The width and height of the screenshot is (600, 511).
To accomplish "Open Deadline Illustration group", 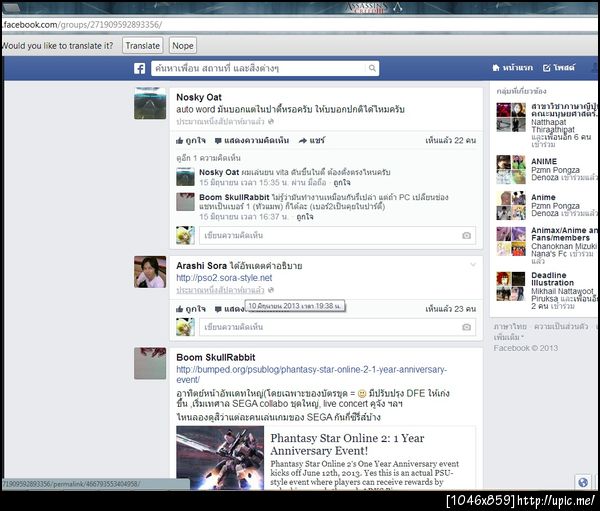I will [x=552, y=279].
